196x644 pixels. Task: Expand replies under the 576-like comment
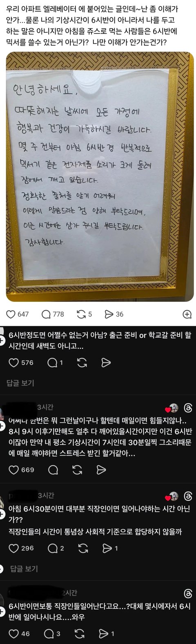tap(20, 383)
